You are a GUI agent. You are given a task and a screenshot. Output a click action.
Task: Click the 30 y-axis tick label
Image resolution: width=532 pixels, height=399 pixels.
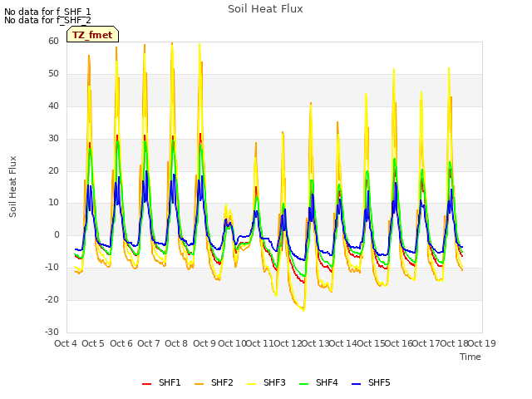[x=53, y=139]
